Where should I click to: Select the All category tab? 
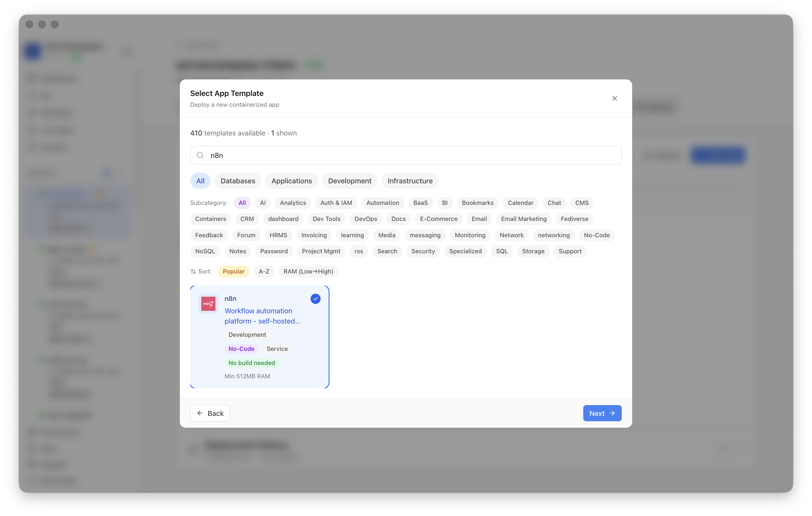[200, 181]
